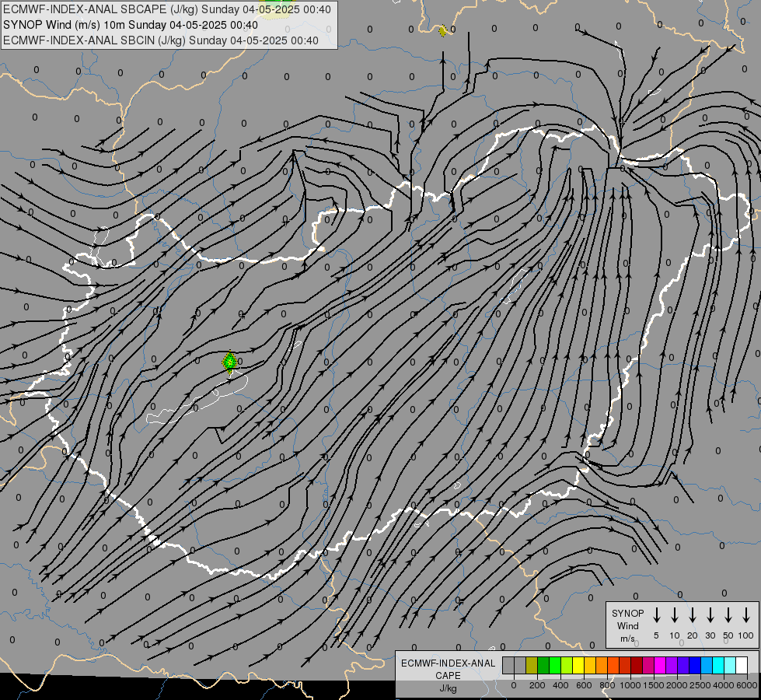Click the '600' tick label on CAPE scale
The width and height of the screenshot is (761, 700).
pos(584,685)
